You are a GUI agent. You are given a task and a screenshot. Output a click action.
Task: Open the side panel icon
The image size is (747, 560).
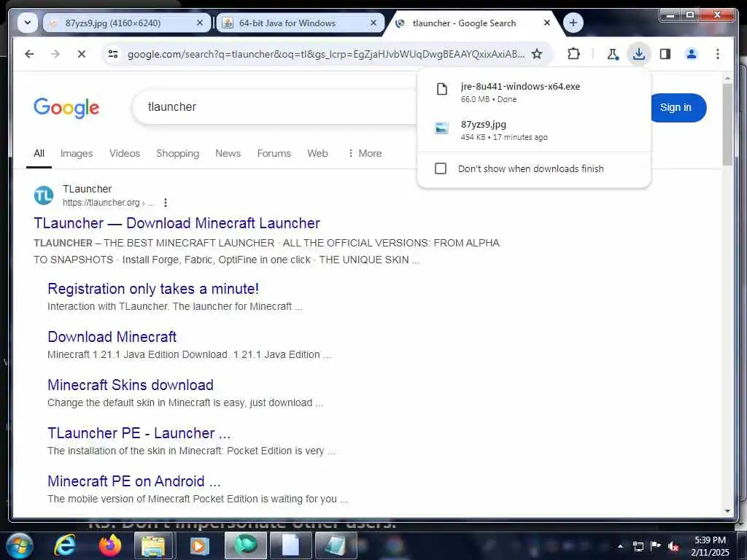[665, 54]
